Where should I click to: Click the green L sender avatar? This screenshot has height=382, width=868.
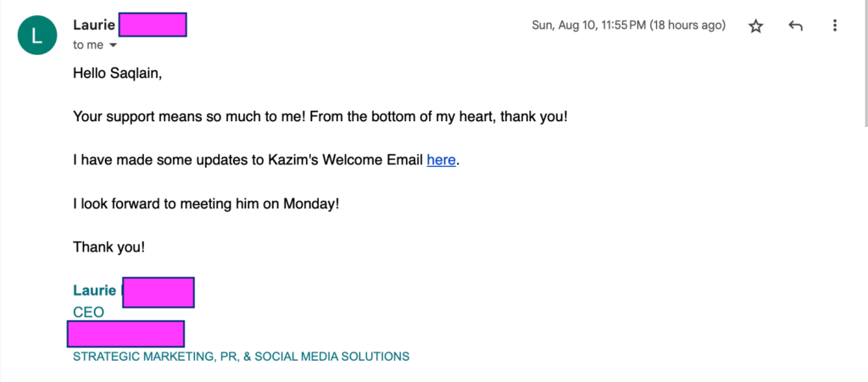point(36,36)
